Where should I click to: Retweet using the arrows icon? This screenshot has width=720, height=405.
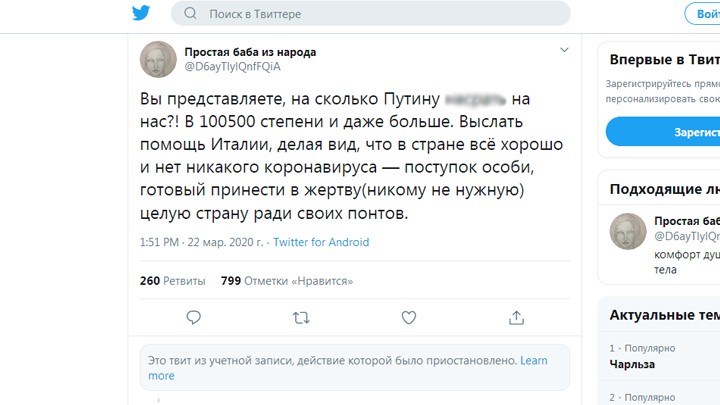point(301,317)
